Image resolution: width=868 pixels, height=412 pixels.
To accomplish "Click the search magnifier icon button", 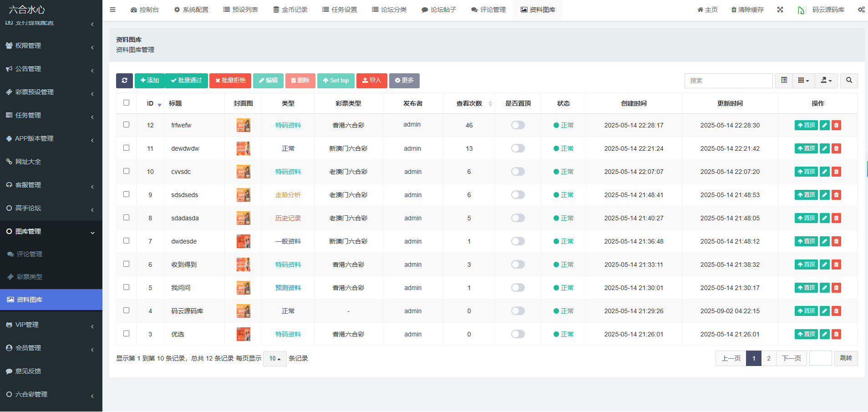I will pyautogui.click(x=849, y=81).
